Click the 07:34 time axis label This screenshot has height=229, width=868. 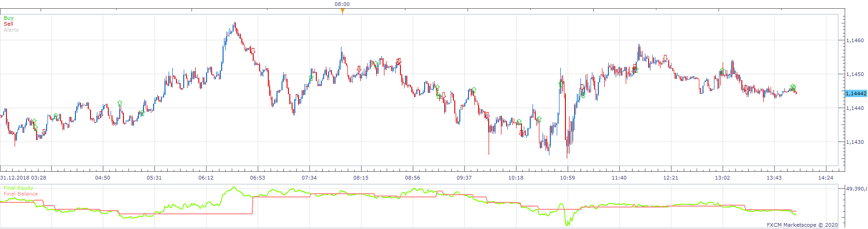tap(309, 178)
